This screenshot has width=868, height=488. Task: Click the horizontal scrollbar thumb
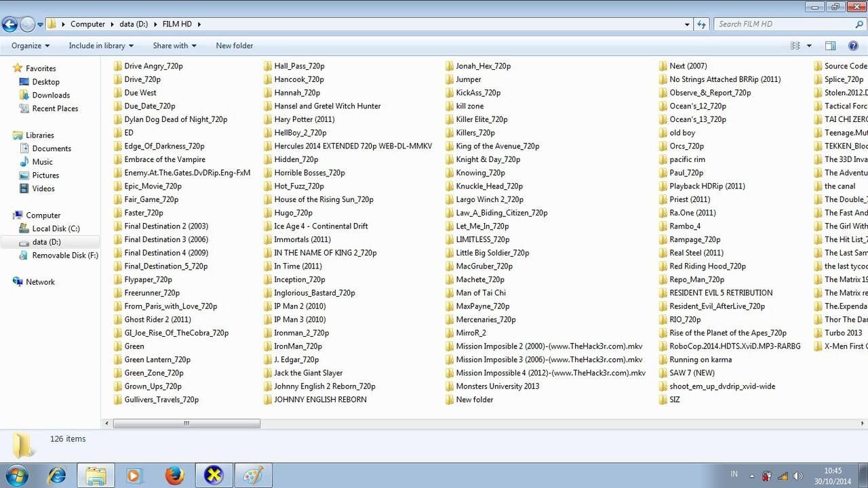(186, 424)
